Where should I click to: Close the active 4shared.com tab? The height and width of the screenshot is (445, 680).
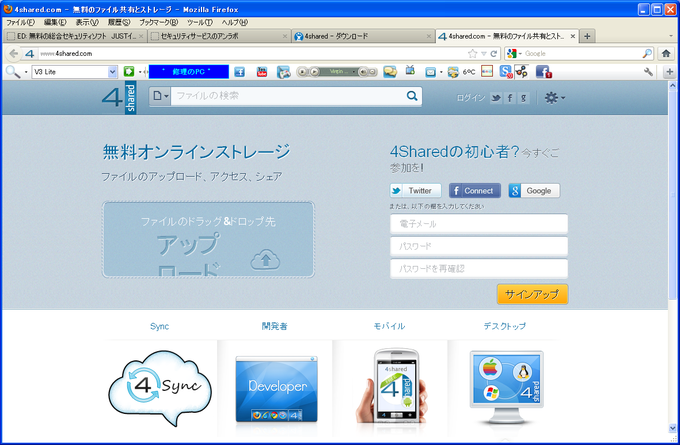[x=572, y=36]
